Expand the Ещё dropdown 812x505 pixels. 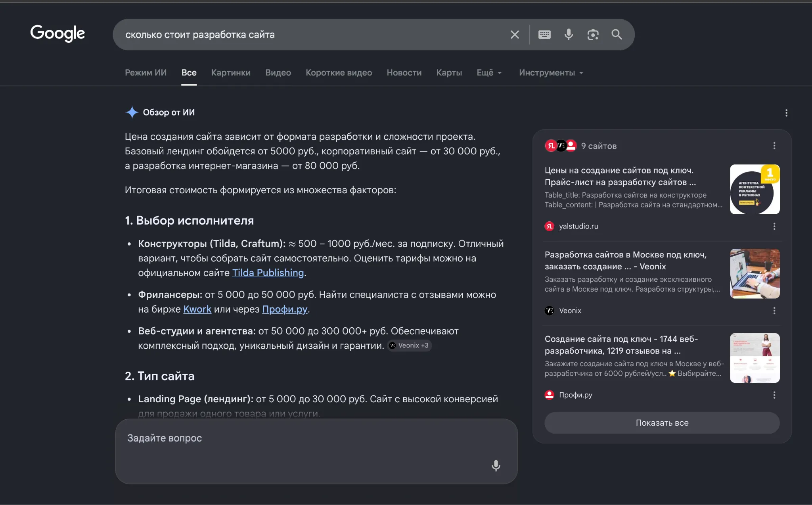click(489, 73)
